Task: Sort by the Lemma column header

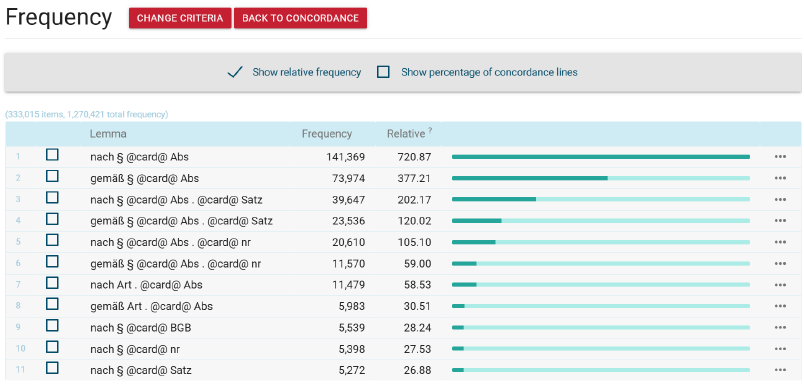Action: coord(108,134)
